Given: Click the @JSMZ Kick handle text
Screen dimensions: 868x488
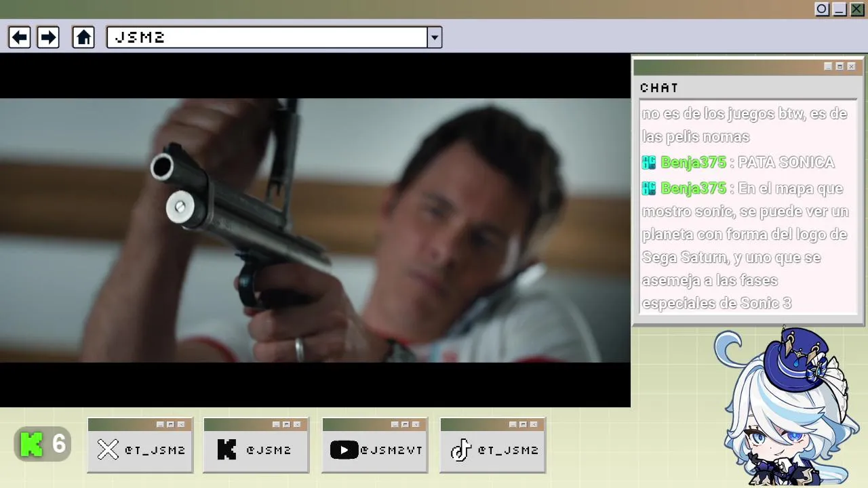Looking at the screenshot, I should click(269, 450).
